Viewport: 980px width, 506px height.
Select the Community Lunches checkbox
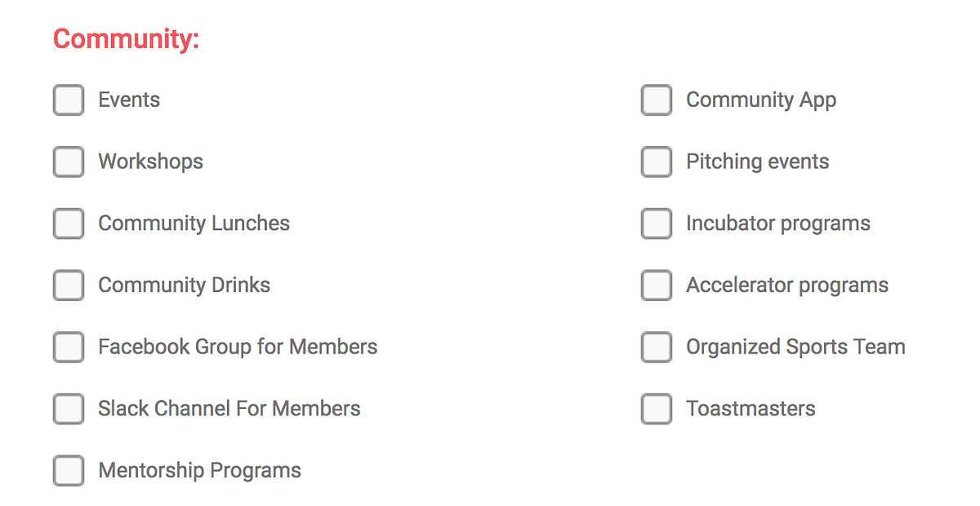click(69, 224)
